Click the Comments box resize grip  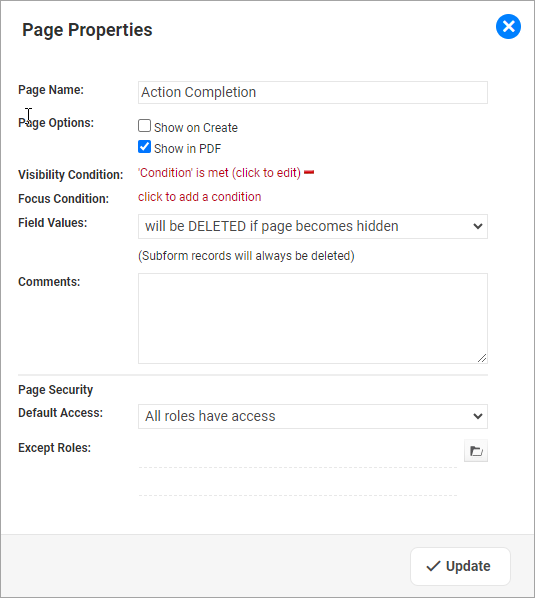[482, 358]
